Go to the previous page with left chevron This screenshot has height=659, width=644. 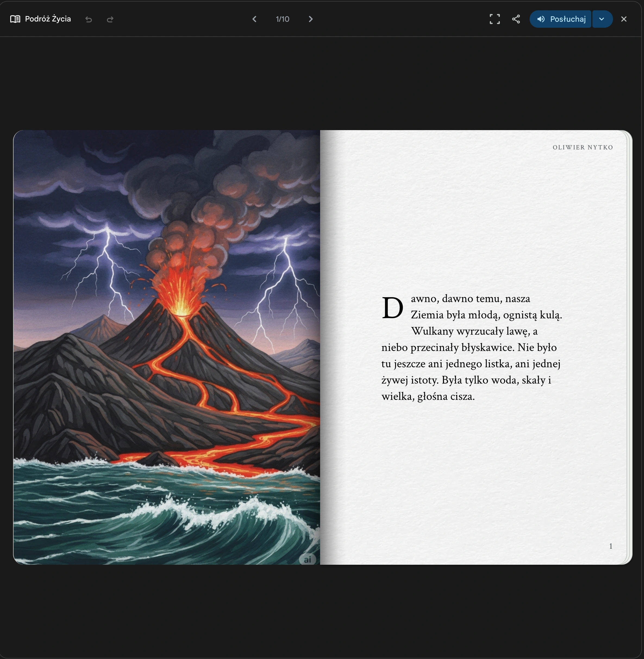254,19
